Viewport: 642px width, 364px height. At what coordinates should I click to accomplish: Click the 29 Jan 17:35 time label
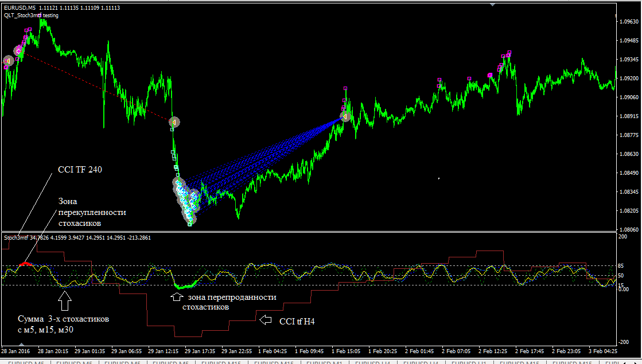(x=200, y=351)
